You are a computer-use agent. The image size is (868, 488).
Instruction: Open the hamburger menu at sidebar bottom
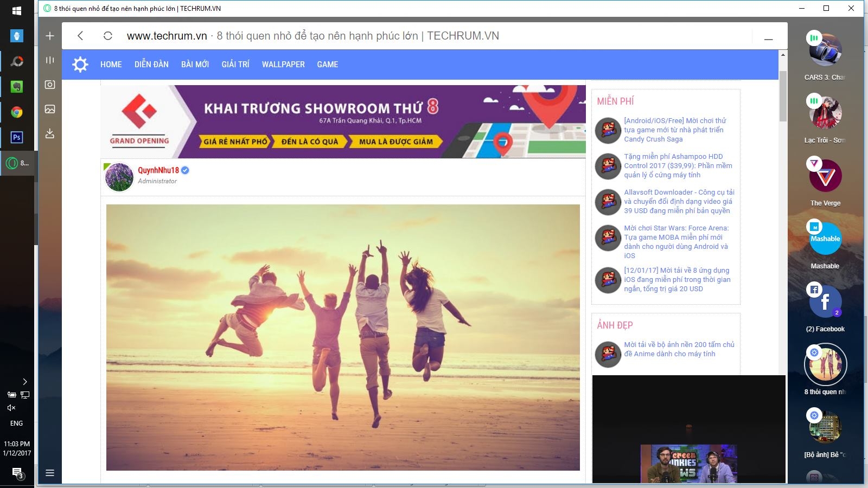[x=50, y=473]
